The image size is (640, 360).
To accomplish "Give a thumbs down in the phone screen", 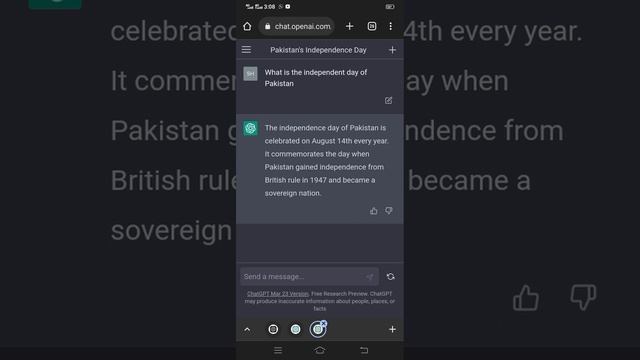I will click(x=389, y=211).
